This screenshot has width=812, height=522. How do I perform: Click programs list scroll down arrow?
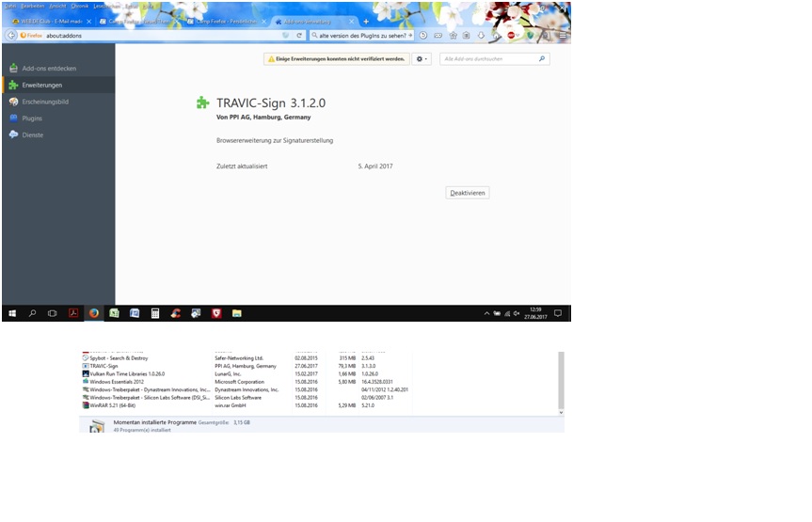(561, 413)
